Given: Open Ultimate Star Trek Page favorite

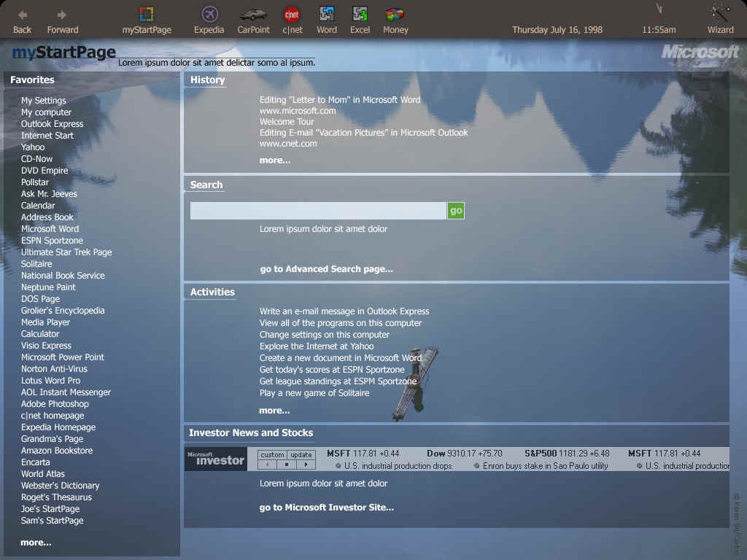Looking at the screenshot, I should (x=66, y=252).
